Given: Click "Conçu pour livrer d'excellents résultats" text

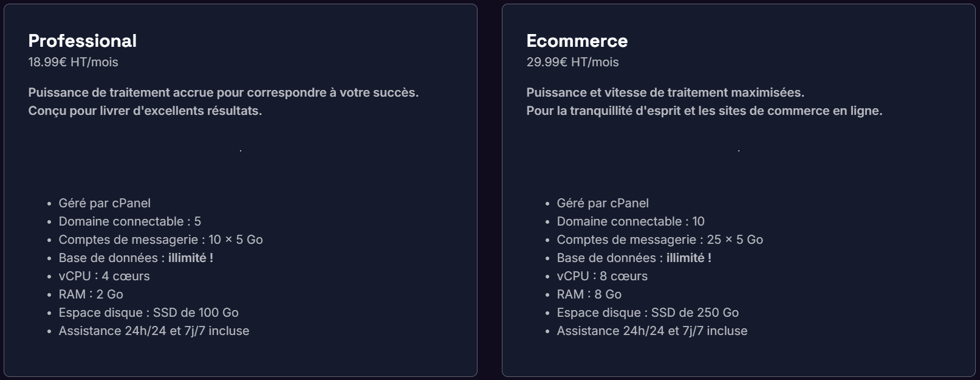Looking at the screenshot, I should (x=145, y=111).
